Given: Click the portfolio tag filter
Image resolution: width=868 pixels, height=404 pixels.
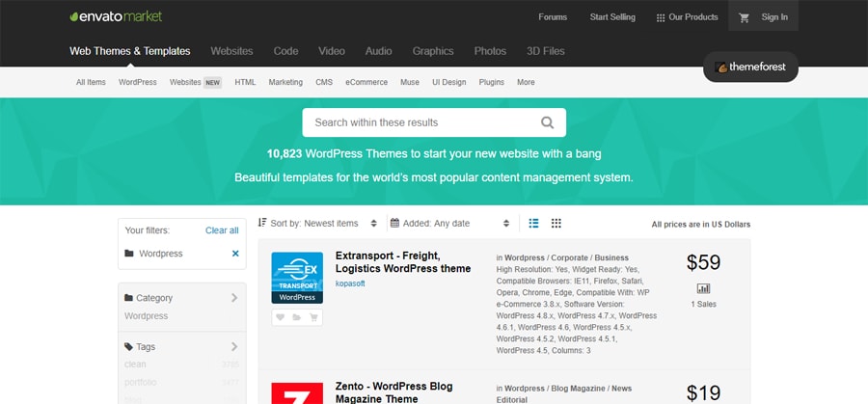Looking at the screenshot, I should click(x=140, y=382).
